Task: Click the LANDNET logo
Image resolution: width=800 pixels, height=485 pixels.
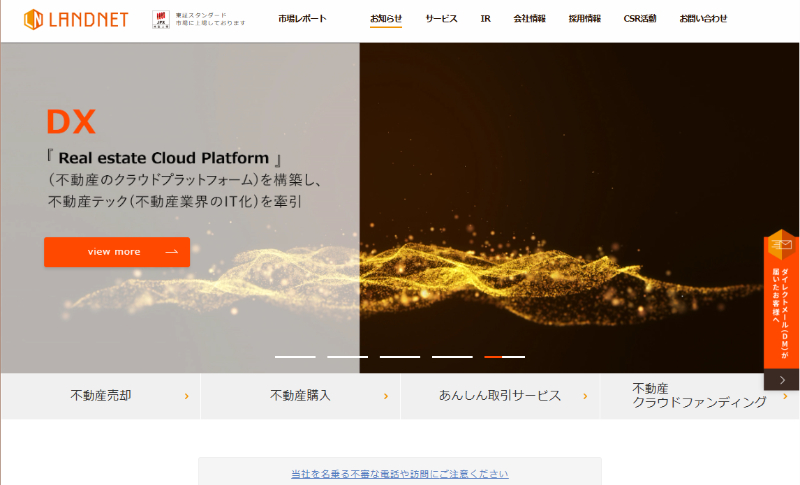Action: pos(76,19)
